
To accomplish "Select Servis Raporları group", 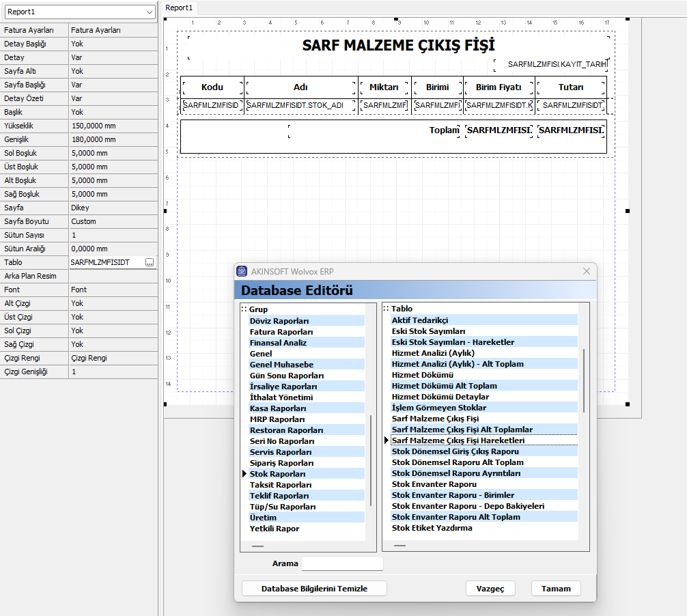I will tap(307, 451).
